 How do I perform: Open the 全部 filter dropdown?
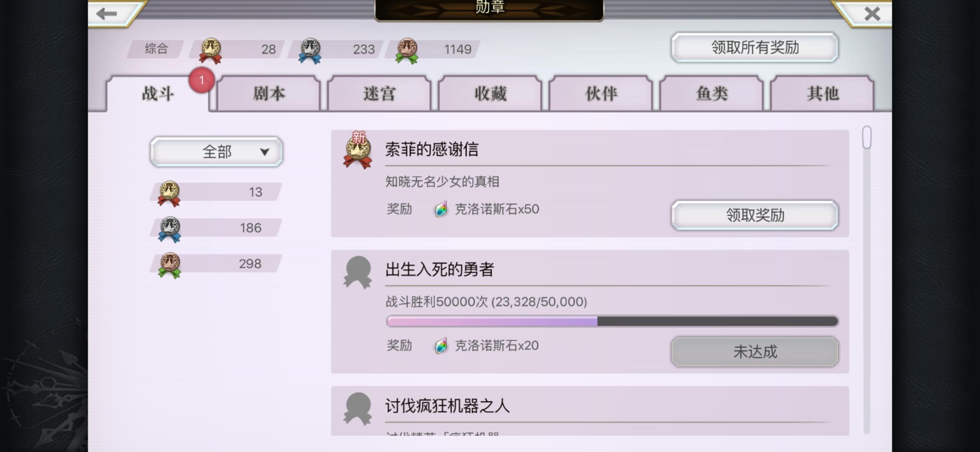pos(217,152)
